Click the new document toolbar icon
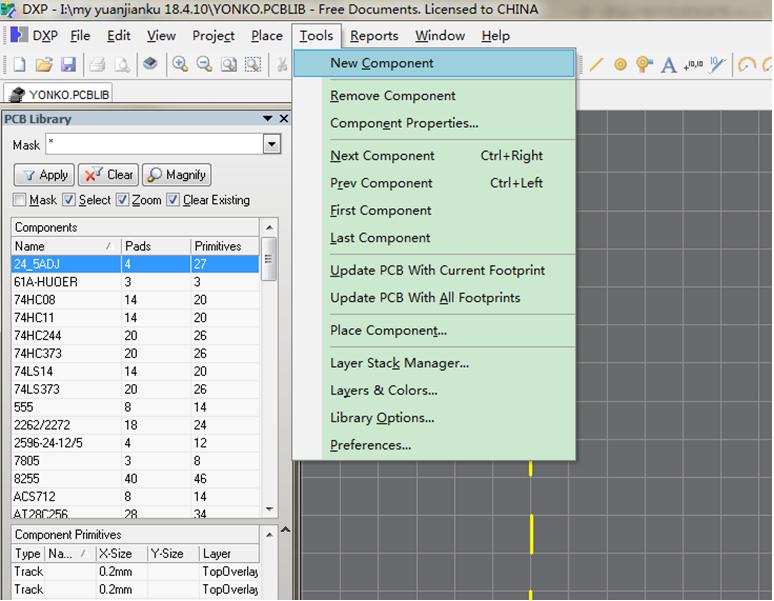The width and height of the screenshot is (774, 601). click(x=19, y=65)
